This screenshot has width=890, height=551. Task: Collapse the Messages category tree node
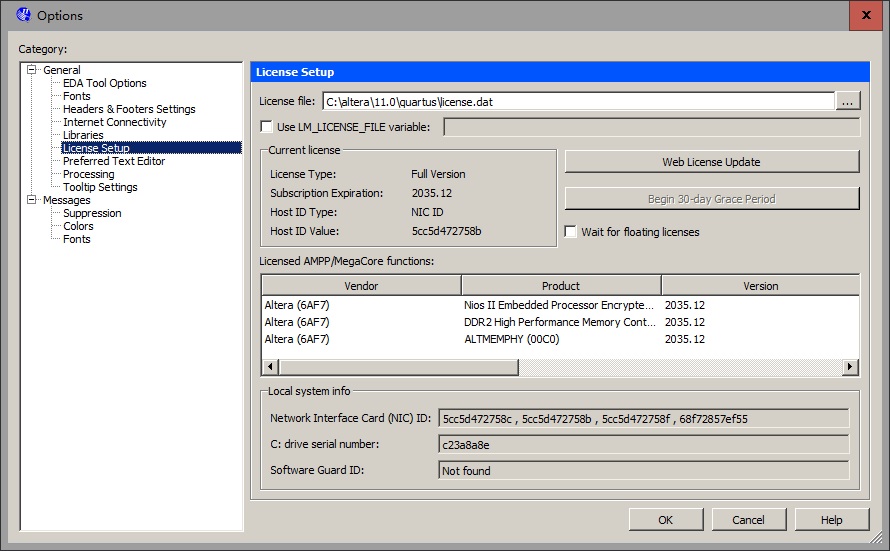[32, 200]
